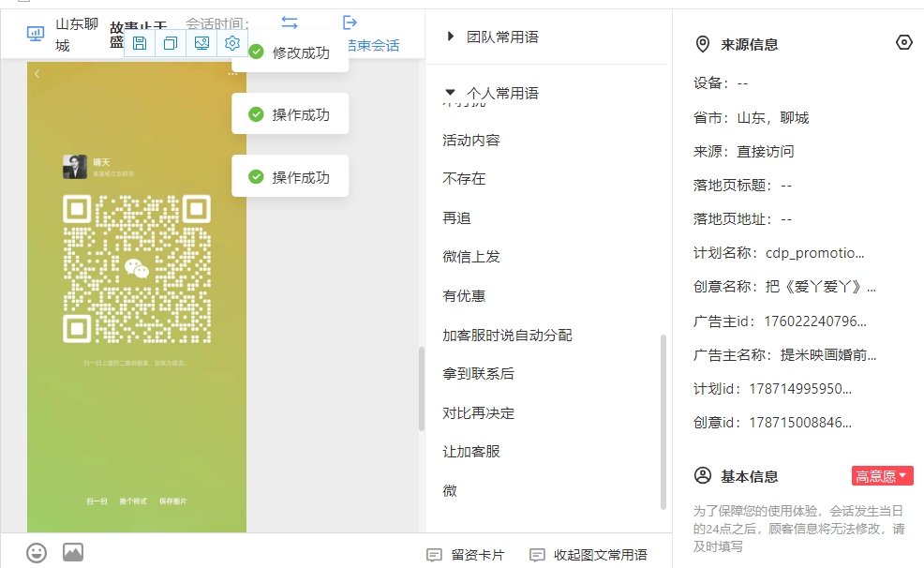Select the 拿到联系后 quick phrase
Screen dimensions: 924x568
tap(479, 374)
